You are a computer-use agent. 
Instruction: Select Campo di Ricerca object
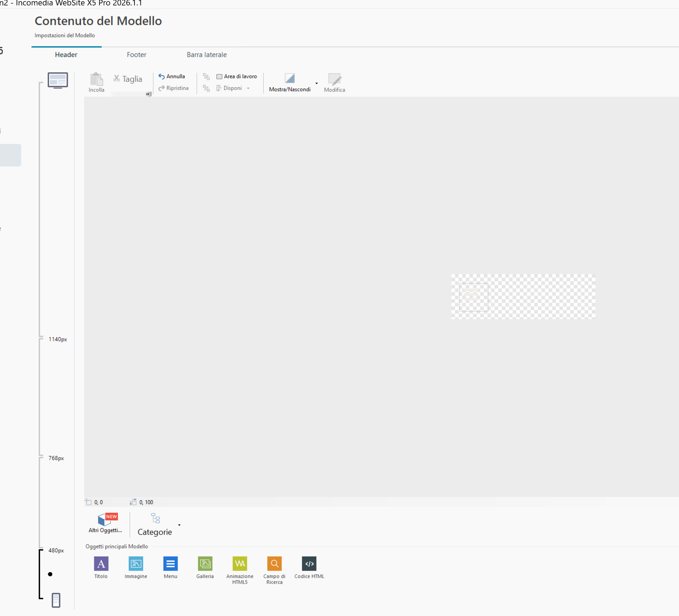click(275, 563)
